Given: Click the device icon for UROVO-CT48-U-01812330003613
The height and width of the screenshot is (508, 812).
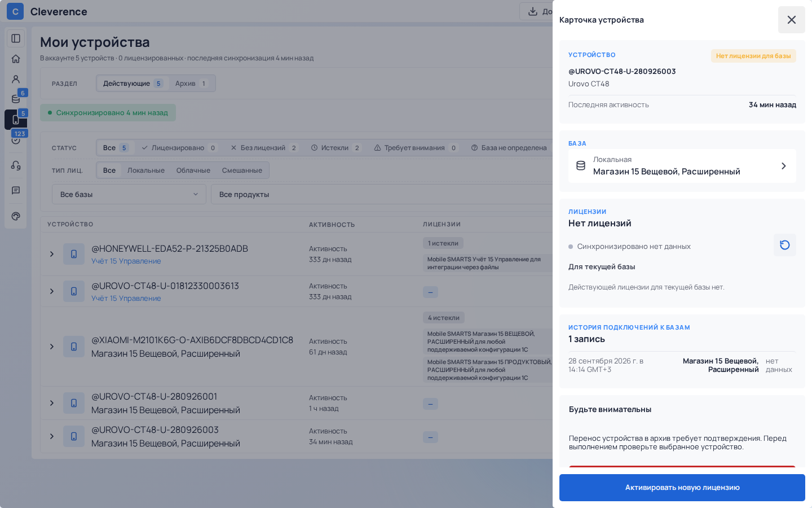Looking at the screenshot, I should pos(74,291).
